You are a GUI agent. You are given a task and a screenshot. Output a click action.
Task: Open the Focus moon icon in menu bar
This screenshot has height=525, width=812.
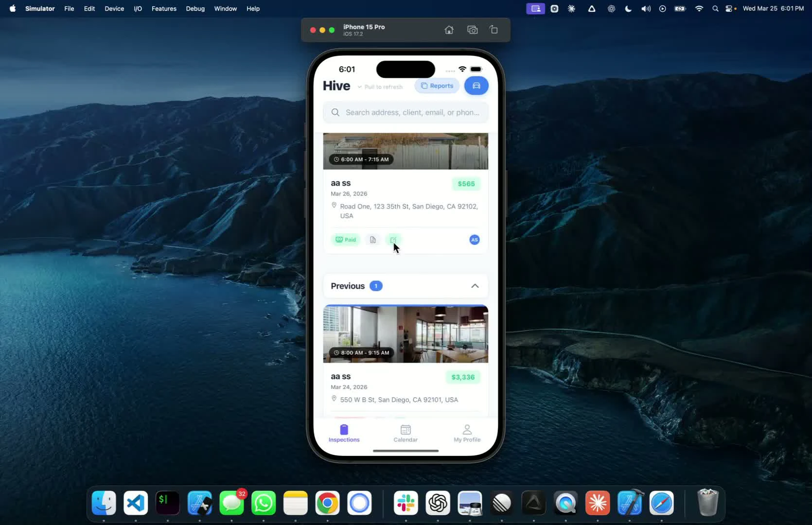coord(628,9)
